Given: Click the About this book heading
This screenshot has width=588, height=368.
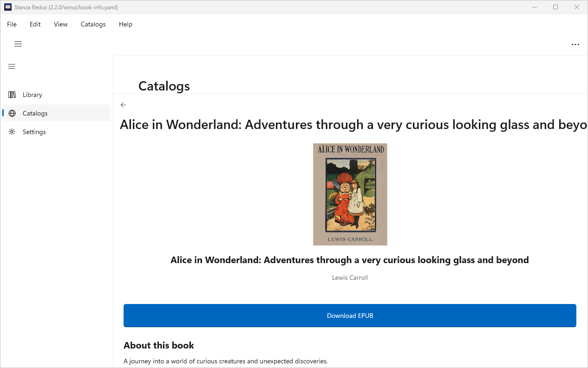Looking at the screenshot, I should coord(159,345).
